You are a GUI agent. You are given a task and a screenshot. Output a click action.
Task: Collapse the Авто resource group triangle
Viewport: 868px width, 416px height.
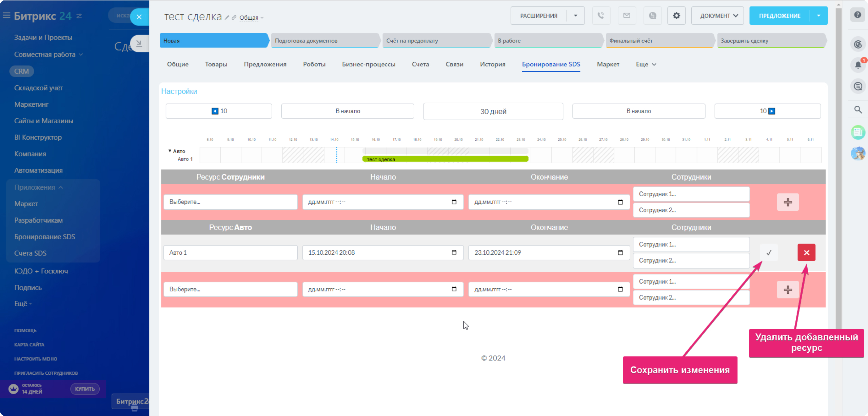[170, 151]
